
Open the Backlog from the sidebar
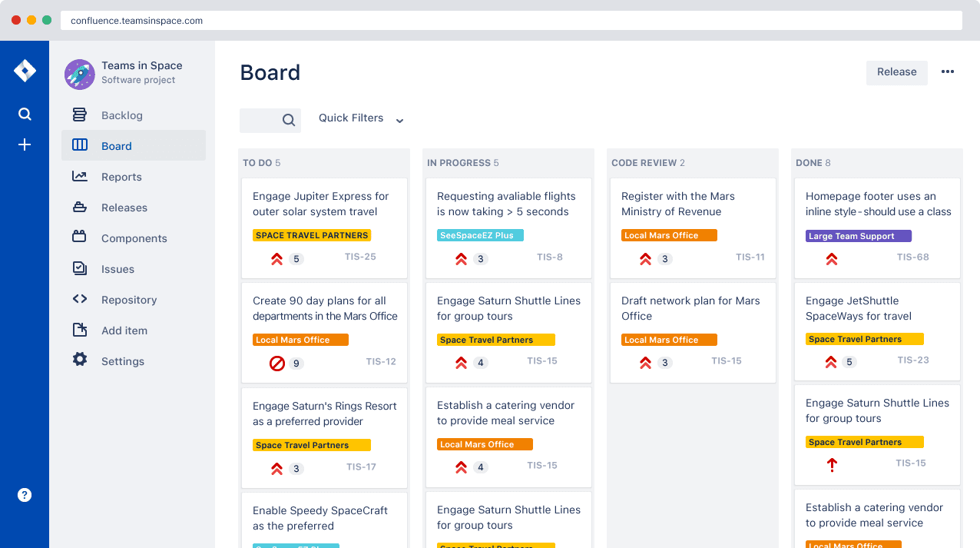coord(121,115)
